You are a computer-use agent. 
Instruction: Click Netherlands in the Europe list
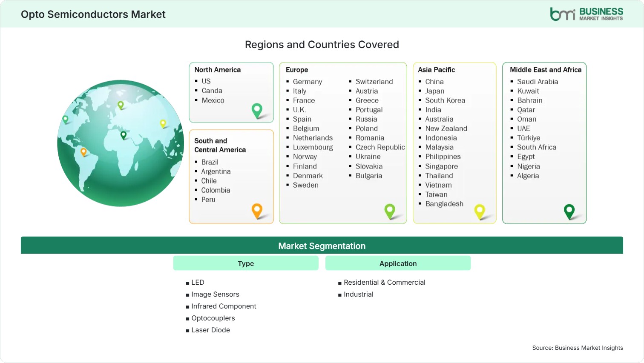tap(313, 138)
